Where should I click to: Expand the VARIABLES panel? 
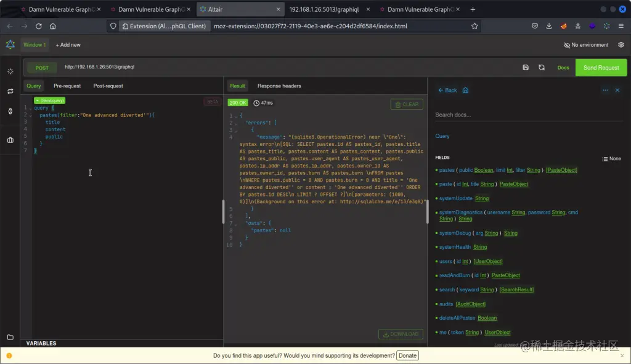click(41, 343)
